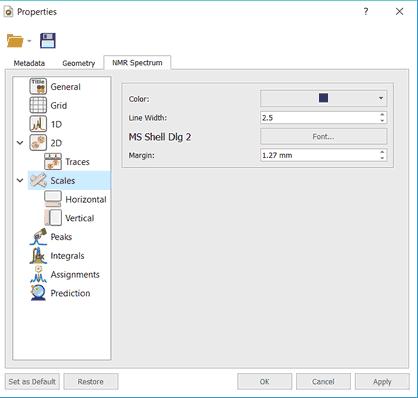
Task: Select the Grid icon in the tree
Action: coord(38,105)
